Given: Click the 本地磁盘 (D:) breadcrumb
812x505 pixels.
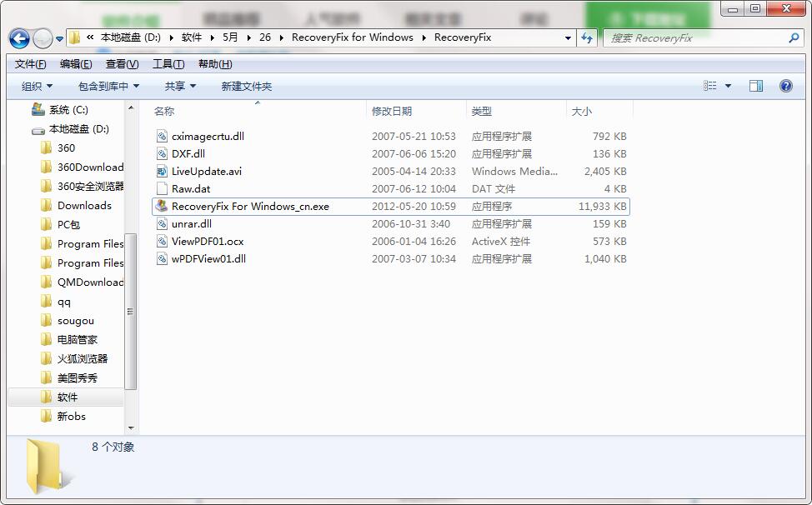Looking at the screenshot, I should [x=131, y=37].
